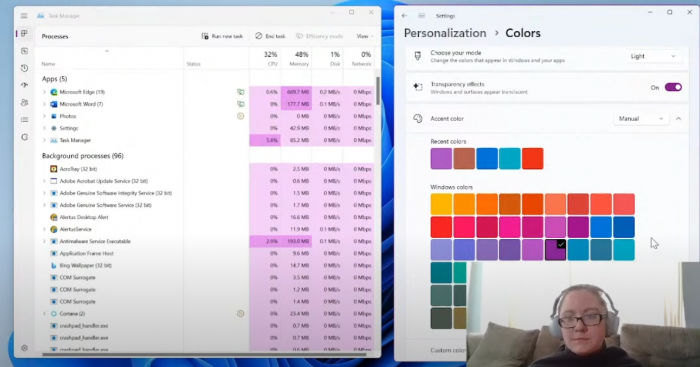Click the Efficiency mode button

(x=319, y=36)
